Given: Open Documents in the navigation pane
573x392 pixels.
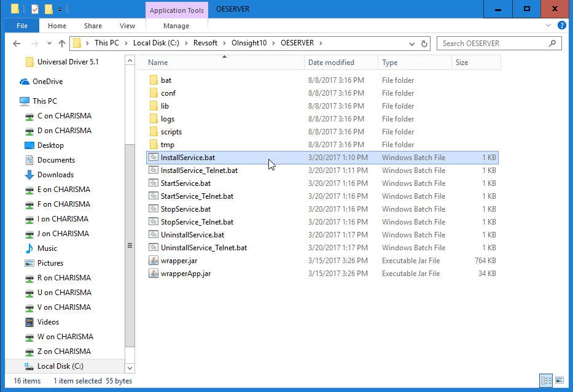Looking at the screenshot, I should [56, 160].
